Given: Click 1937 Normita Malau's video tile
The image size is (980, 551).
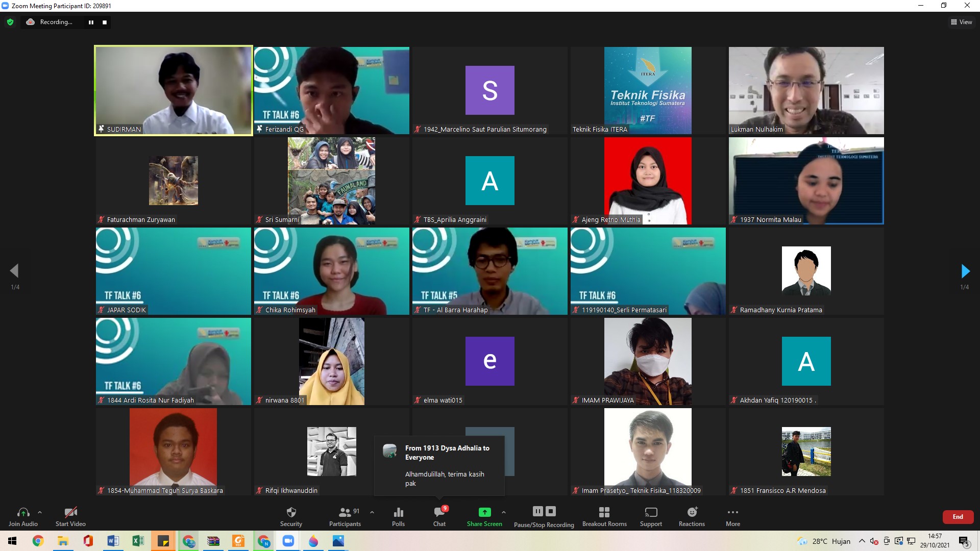Looking at the screenshot, I should tap(806, 181).
